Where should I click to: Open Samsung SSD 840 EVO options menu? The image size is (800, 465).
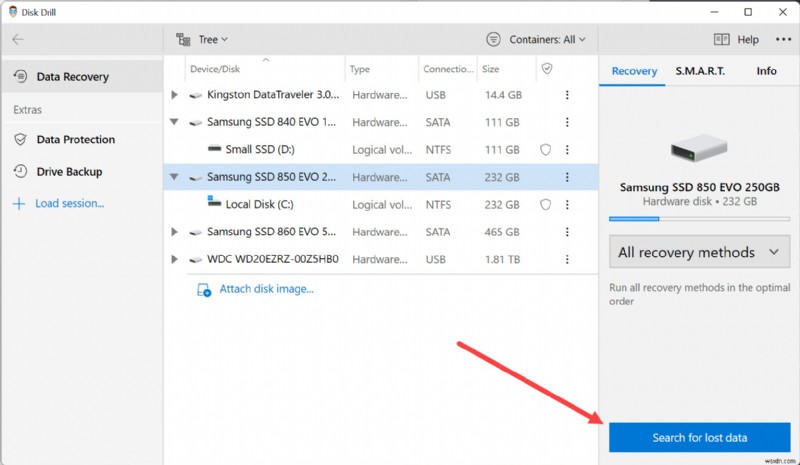[x=567, y=123]
